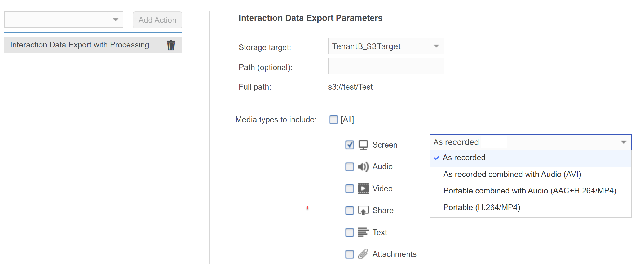Click the Share screen icon

point(363,210)
